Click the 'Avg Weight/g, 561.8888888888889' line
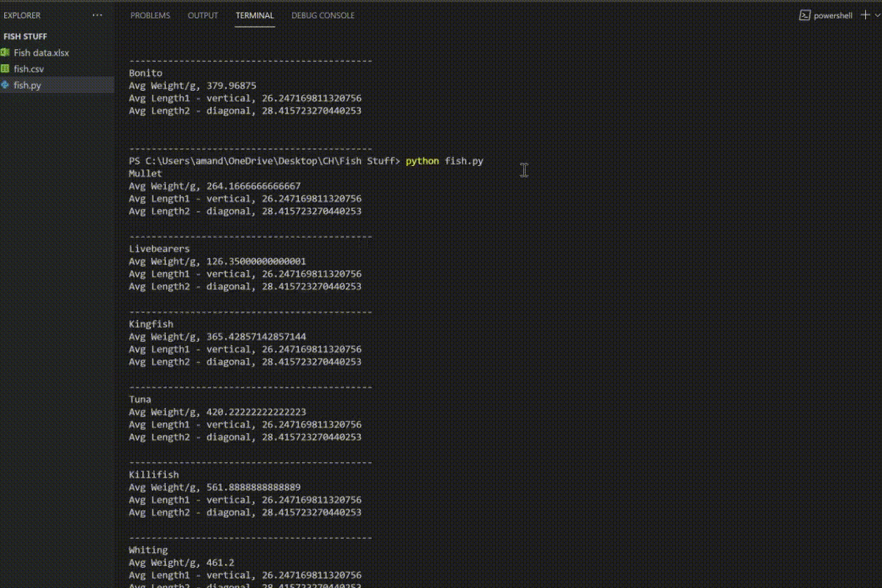 (x=215, y=487)
